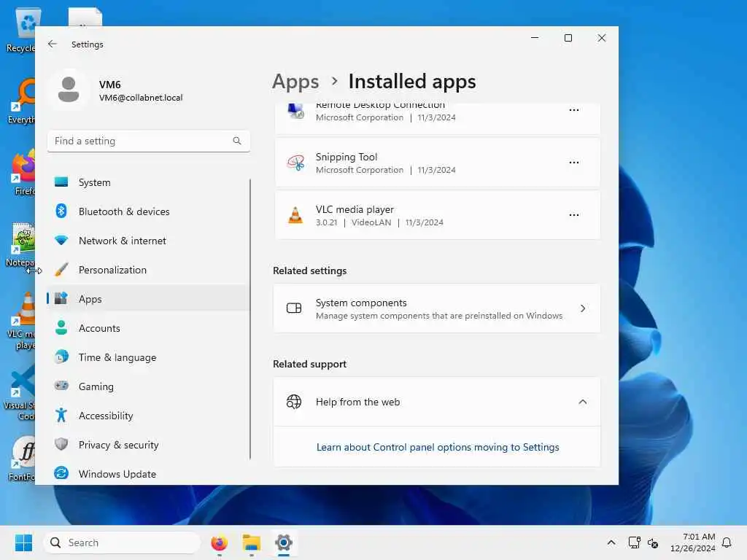Click the System components chevron arrow
This screenshot has height=560, width=747.
pos(583,308)
